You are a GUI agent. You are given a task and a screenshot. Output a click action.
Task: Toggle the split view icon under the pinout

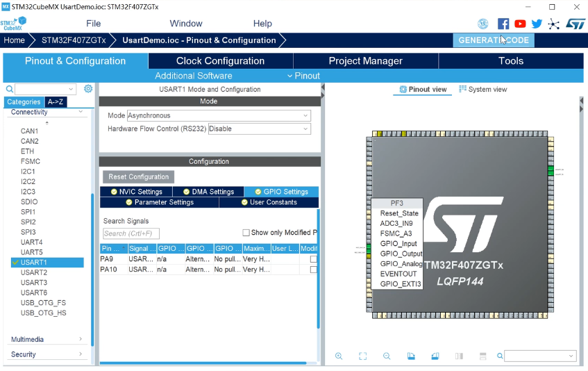[459, 356]
